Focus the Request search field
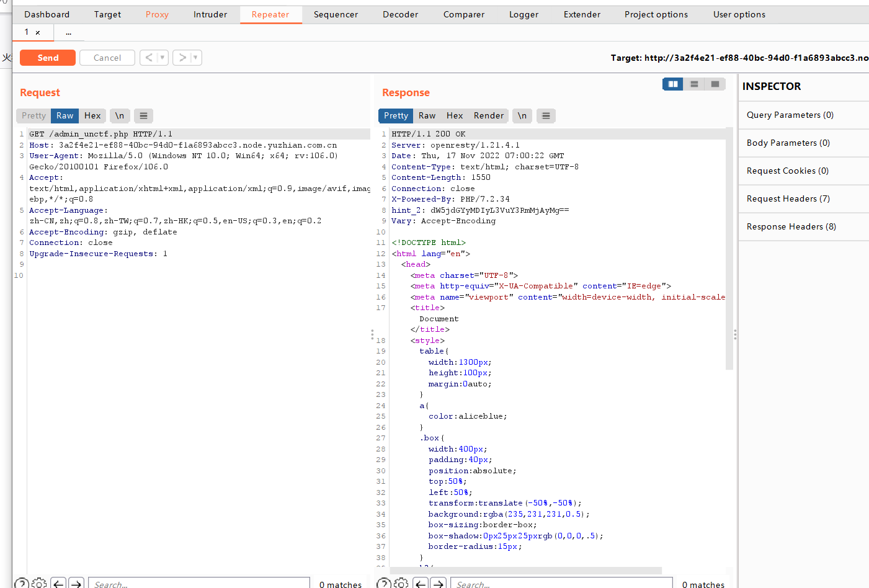Screen dimensions: 869x588 coord(199,584)
